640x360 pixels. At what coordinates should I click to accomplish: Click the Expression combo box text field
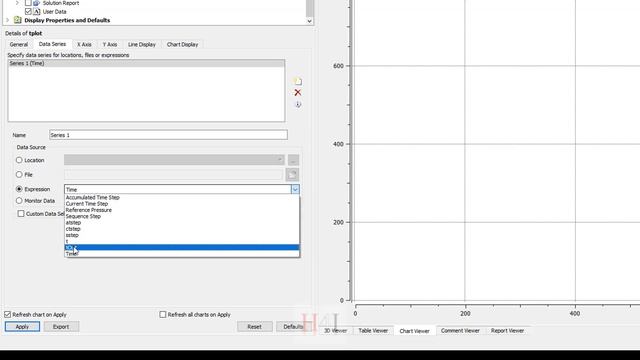click(178, 189)
